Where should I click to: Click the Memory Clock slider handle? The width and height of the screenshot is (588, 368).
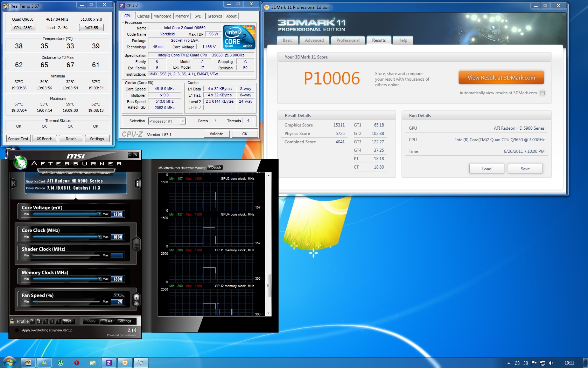(x=99, y=279)
